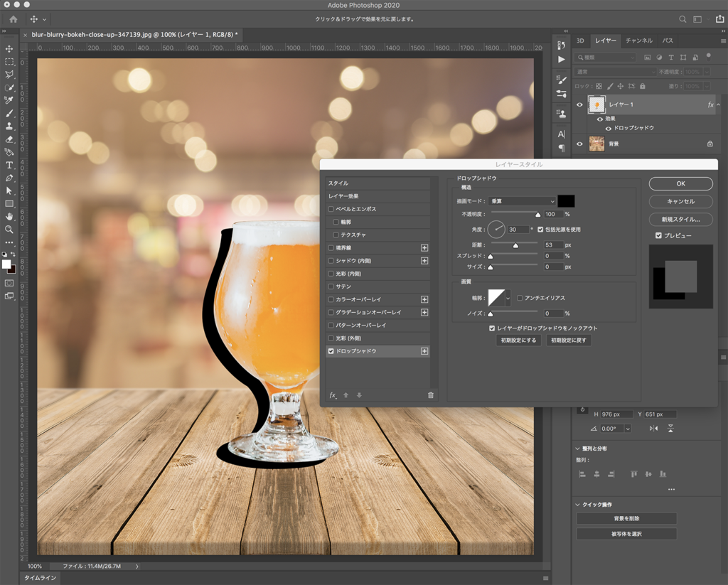Select the Lasso tool
This screenshot has width=728, height=585.
(9, 73)
